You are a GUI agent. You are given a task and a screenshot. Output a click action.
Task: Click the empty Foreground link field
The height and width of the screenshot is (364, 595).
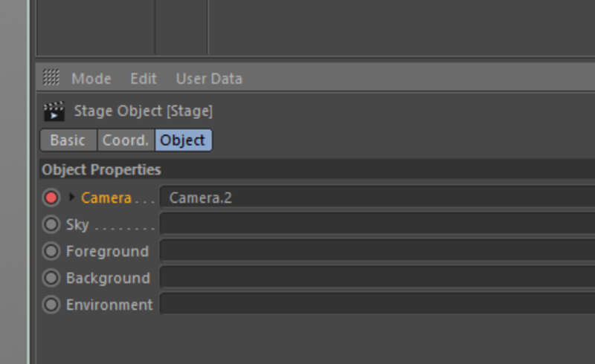pyautogui.click(x=378, y=250)
